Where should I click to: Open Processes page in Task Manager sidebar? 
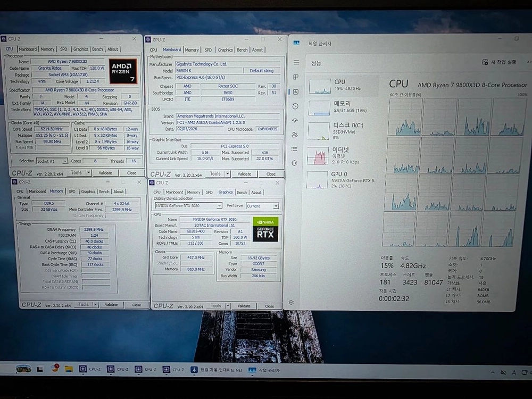point(296,77)
